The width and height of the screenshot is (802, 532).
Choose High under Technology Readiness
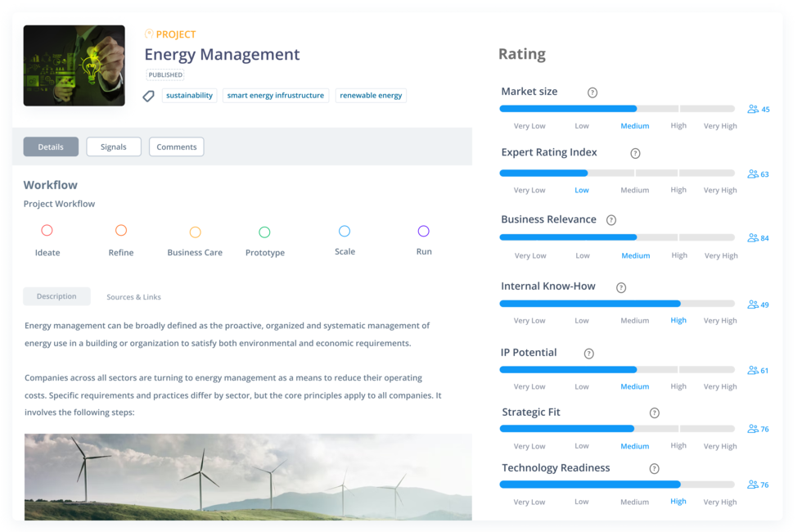(678, 501)
